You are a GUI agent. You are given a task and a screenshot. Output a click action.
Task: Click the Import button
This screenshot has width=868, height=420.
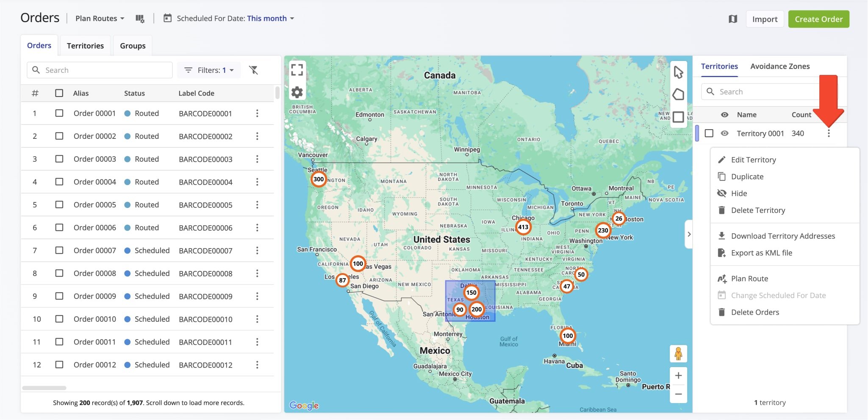(765, 19)
